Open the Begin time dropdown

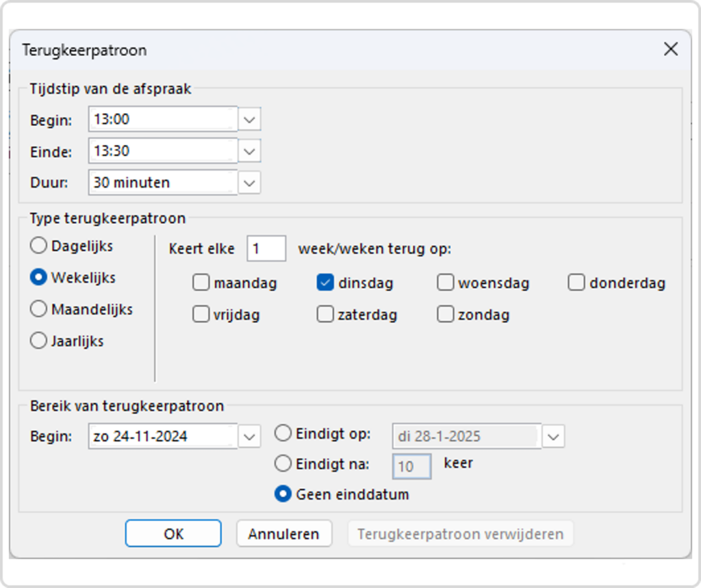tap(250, 119)
